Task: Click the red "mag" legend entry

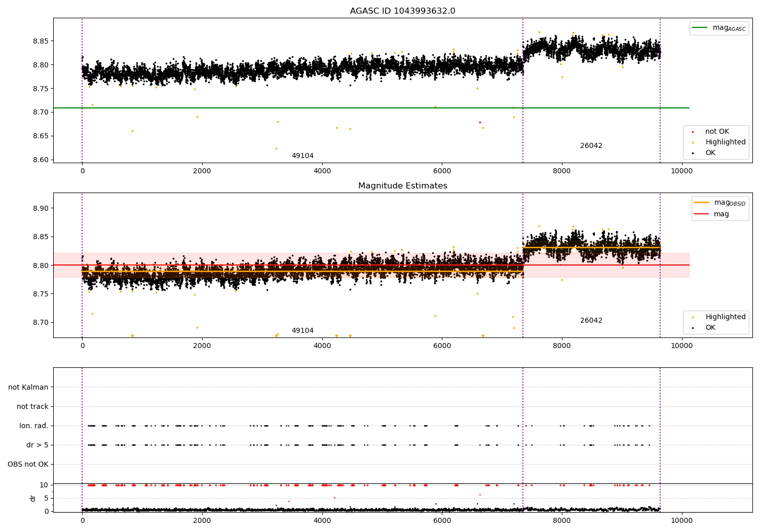Action: (x=712, y=214)
